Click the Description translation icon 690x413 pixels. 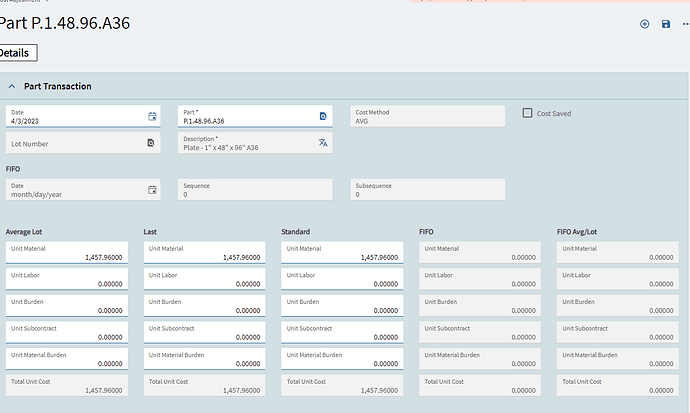(323, 143)
